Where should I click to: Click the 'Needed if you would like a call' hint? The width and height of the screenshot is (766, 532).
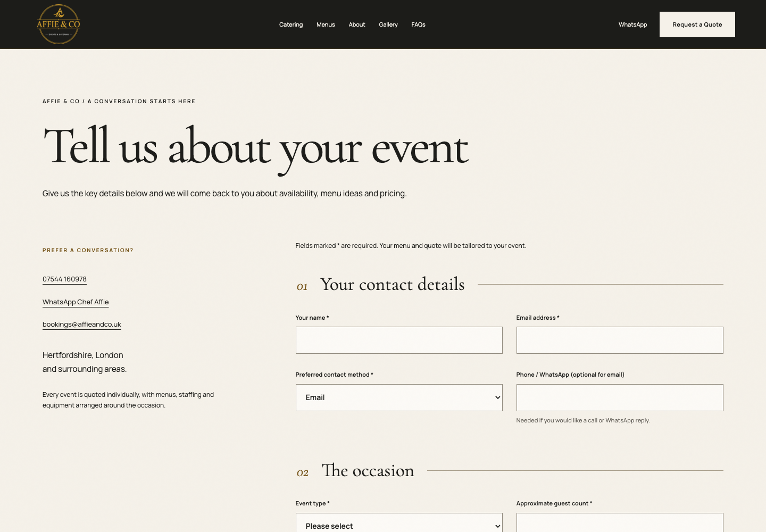(583, 421)
